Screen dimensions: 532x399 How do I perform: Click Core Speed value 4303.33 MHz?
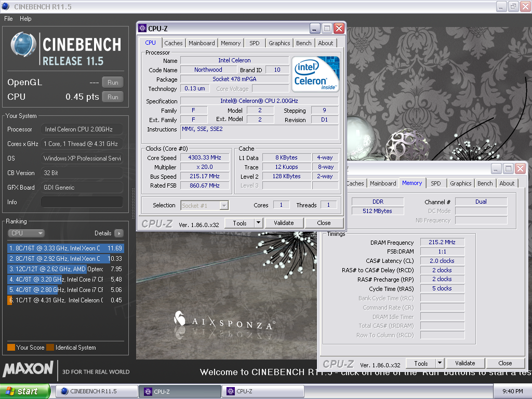[x=205, y=158]
